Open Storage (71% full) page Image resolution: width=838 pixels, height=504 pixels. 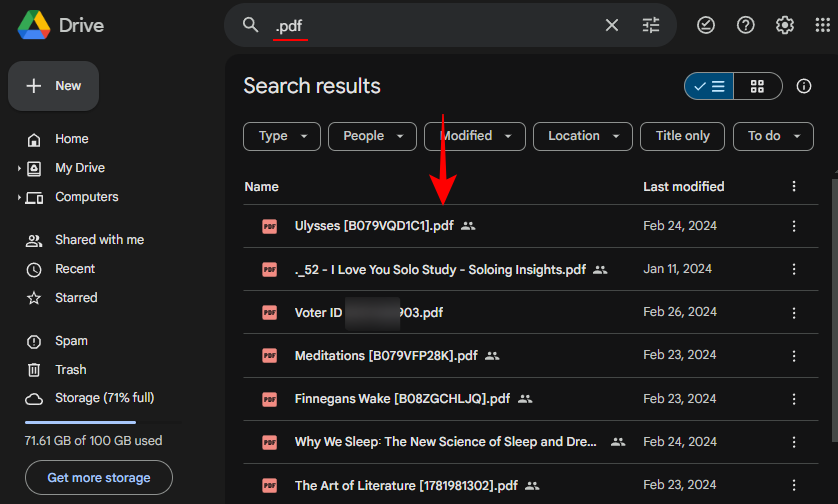pyautogui.click(x=104, y=398)
